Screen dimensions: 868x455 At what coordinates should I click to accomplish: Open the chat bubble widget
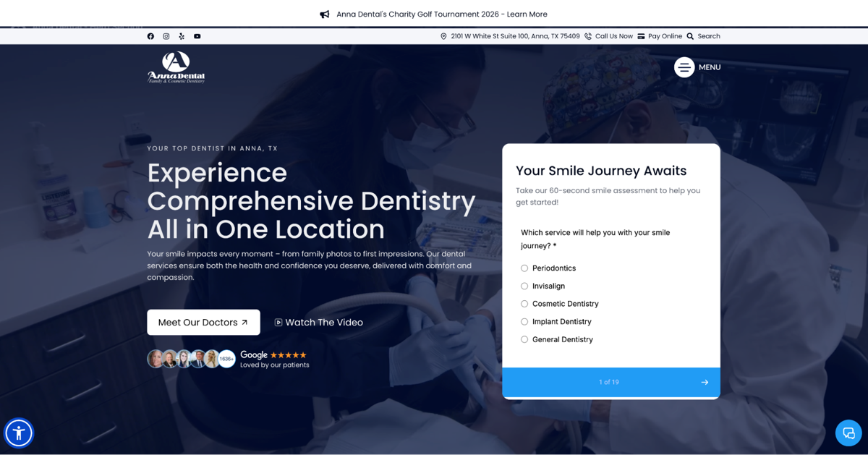point(848,433)
